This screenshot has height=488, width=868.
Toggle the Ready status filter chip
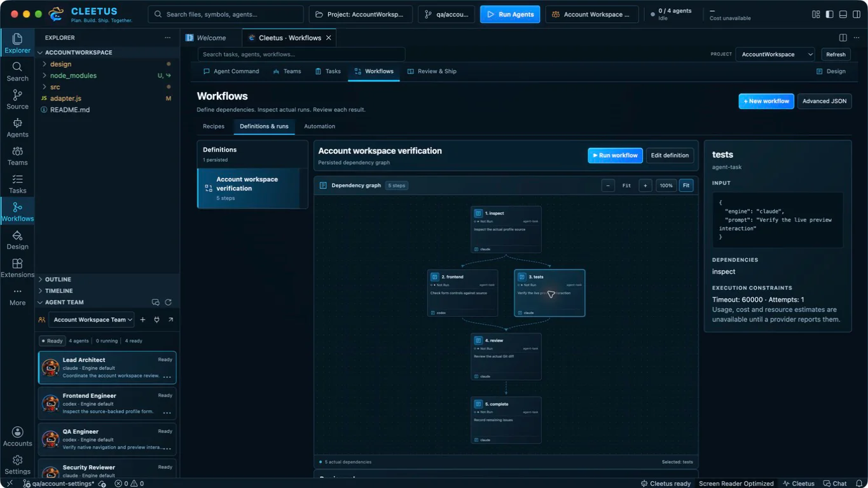tap(52, 341)
